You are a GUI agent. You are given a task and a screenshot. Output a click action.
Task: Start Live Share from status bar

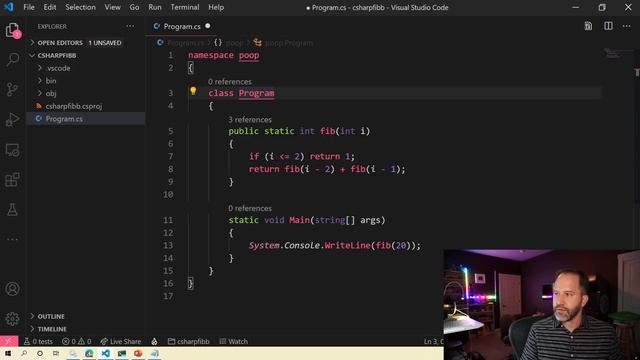(121, 341)
